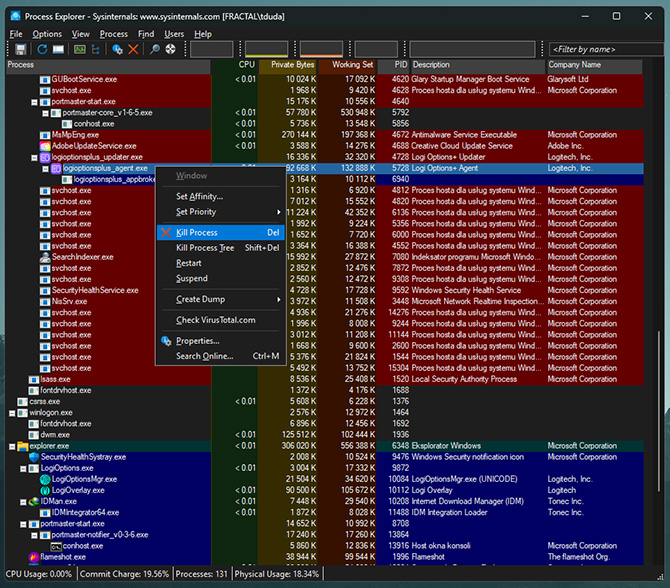
Task: Open the Users menu
Action: click(174, 34)
